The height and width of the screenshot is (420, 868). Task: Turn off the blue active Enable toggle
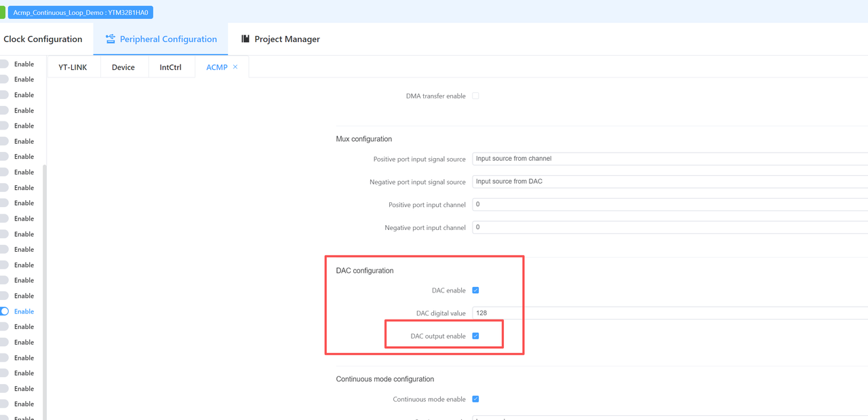(4, 311)
